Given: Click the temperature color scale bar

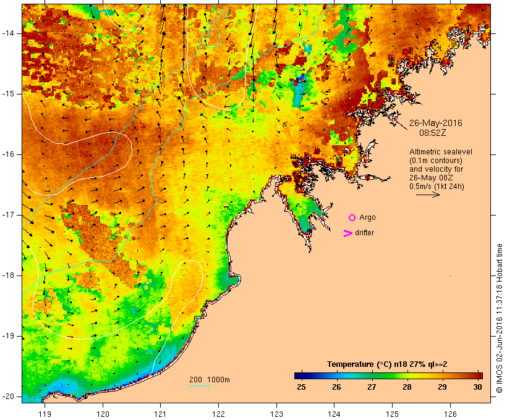Looking at the screenshot, I should coord(388,376).
